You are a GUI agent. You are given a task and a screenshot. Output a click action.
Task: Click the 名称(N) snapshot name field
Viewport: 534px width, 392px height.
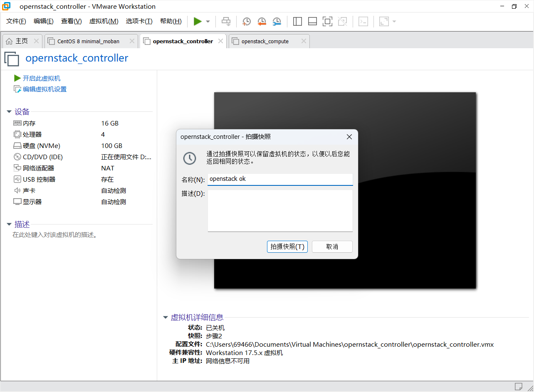click(x=280, y=179)
